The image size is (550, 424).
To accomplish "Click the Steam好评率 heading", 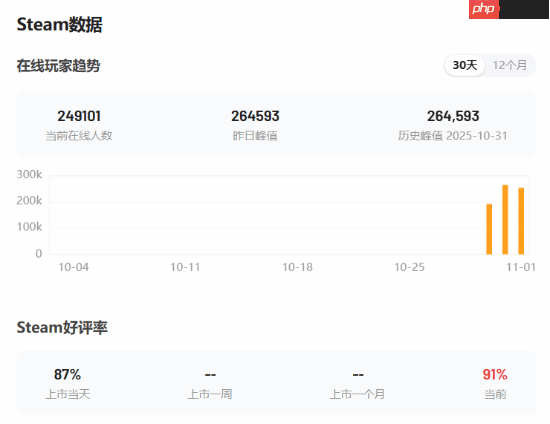I will [62, 328].
